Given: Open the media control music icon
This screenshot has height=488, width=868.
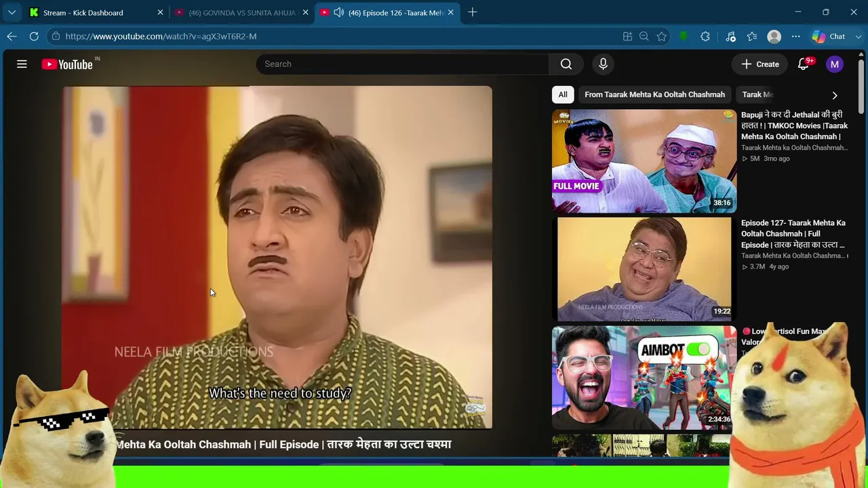Looking at the screenshot, I should 730,36.
